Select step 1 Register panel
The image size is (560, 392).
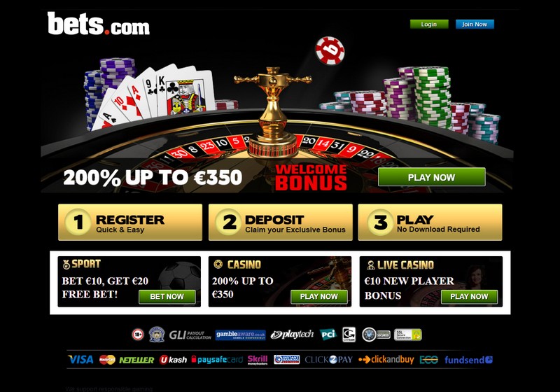130,222
